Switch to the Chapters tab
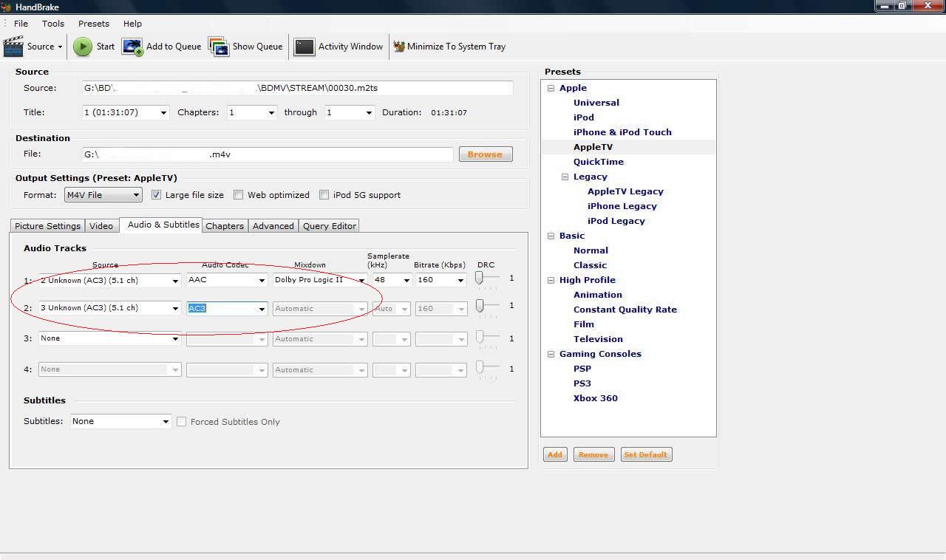Viewport: 946px width, 560px height. tap(225, 226)
